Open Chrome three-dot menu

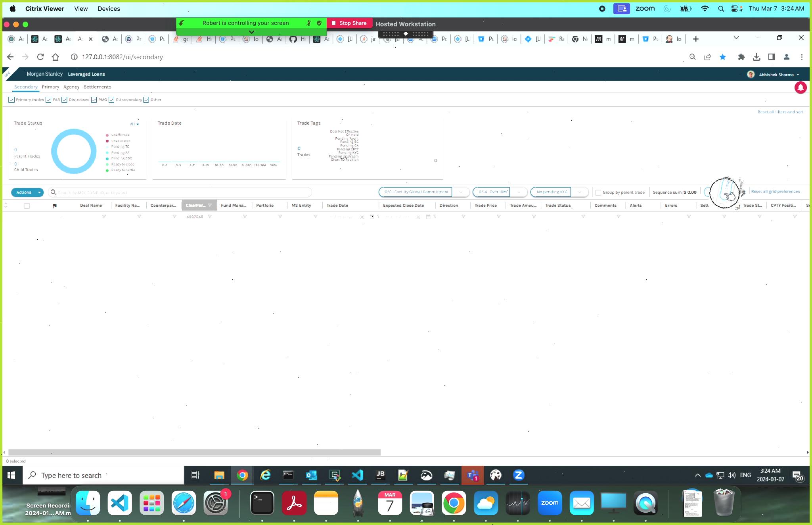(802, 57)
